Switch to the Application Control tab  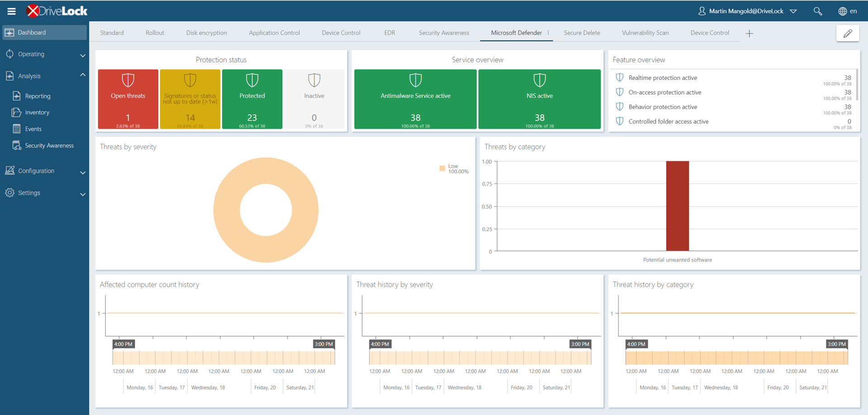(x=274, y=33)
